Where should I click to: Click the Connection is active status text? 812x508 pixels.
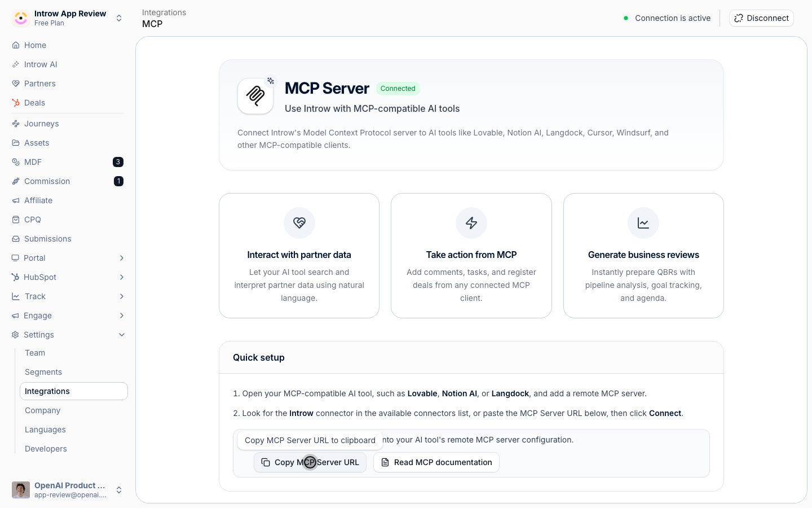tap(673, 18)
